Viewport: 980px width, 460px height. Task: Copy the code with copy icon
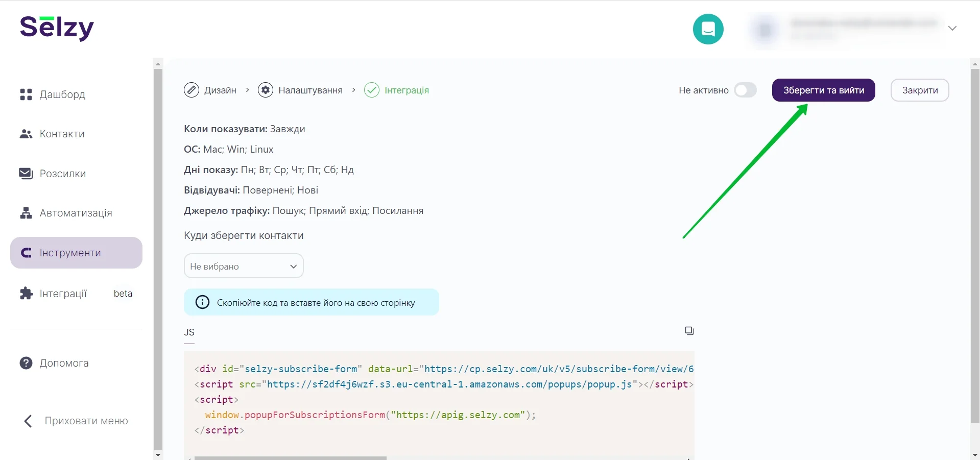pos(689,331)
